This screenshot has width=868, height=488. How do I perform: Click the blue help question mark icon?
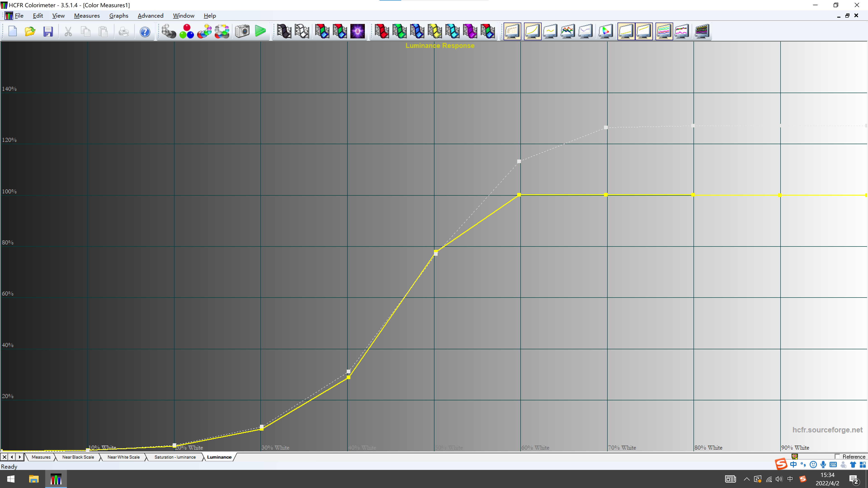[x=145, y=32]
